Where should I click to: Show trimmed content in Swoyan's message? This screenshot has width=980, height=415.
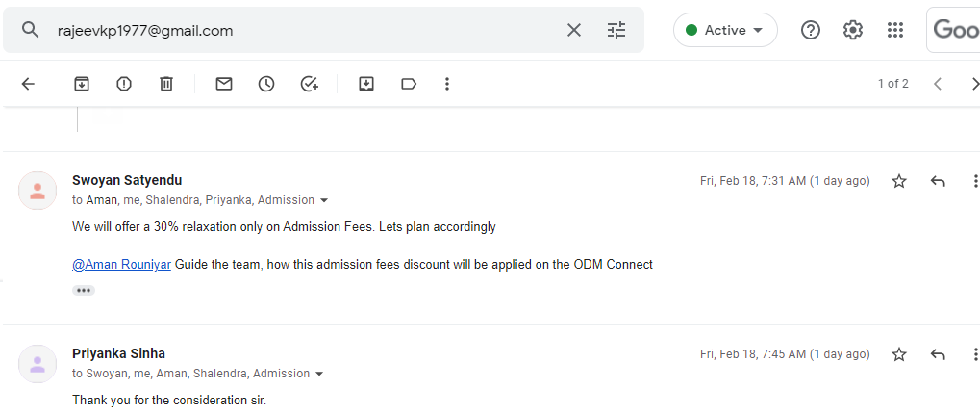click(84, 290)
